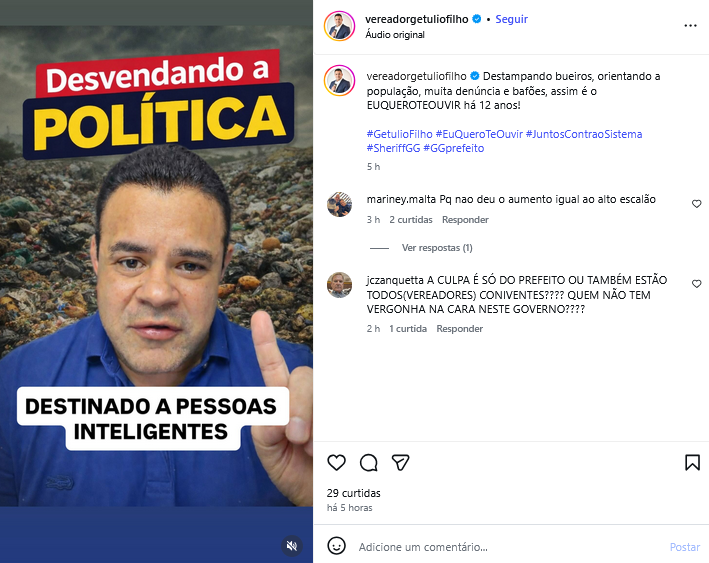The width and height of the screenshot is (709, 563).
Task: Open jczanquetta's profile avatar
Action: coord(340,285)
